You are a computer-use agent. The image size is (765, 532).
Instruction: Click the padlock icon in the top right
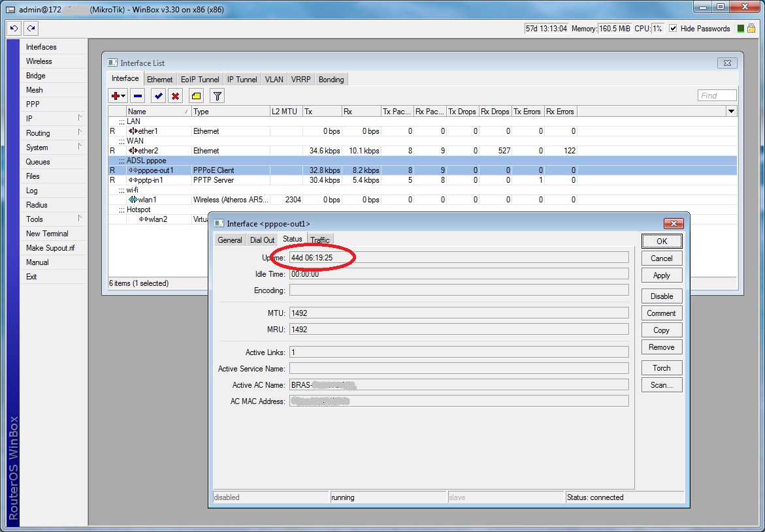[x=751, y=28]
